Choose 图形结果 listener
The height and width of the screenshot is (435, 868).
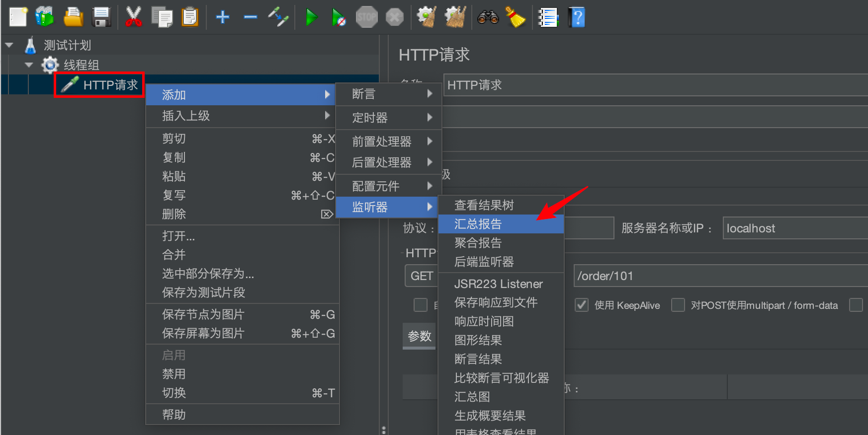[x=501, y=340]
